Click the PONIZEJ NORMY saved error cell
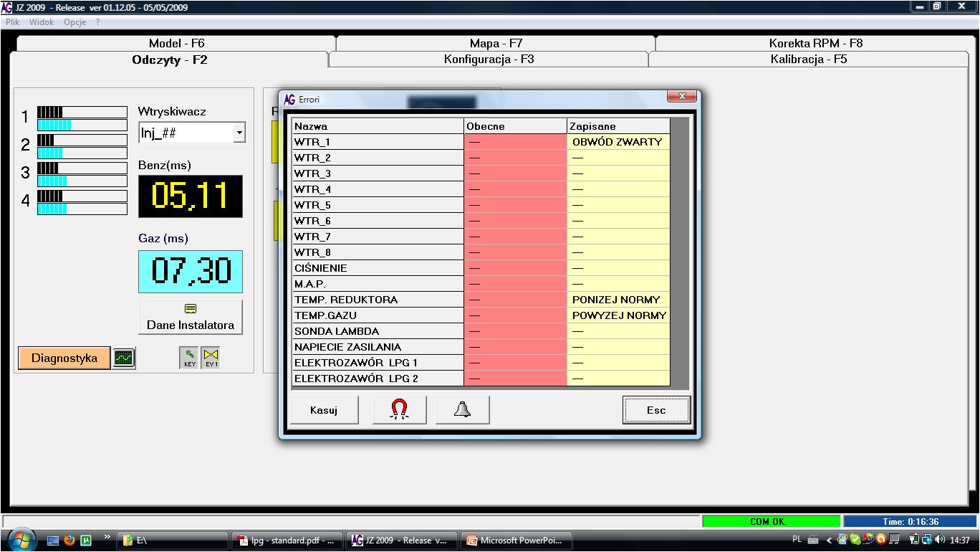 (618, 300)
